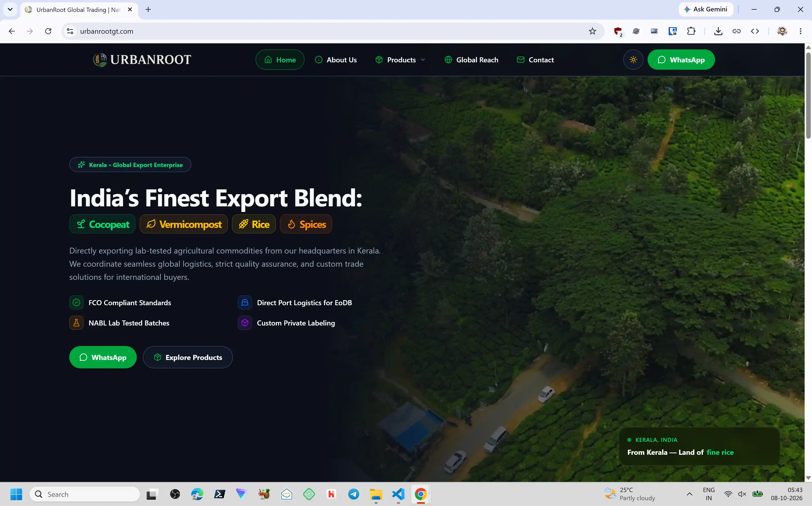Bookmark this page with the star
The image size is (812, 506).
(x=592, y=31)
